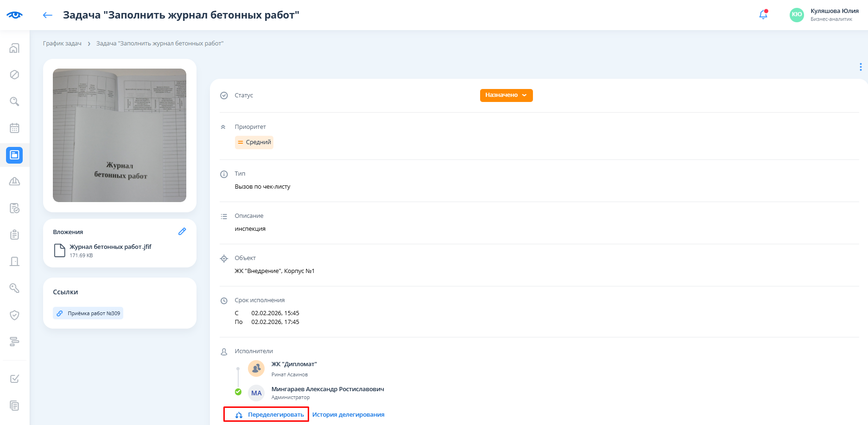The height and width of the screenshot is (425, 868).
Task: Click the "Переделегировать" button
Action: coord(266,414)
